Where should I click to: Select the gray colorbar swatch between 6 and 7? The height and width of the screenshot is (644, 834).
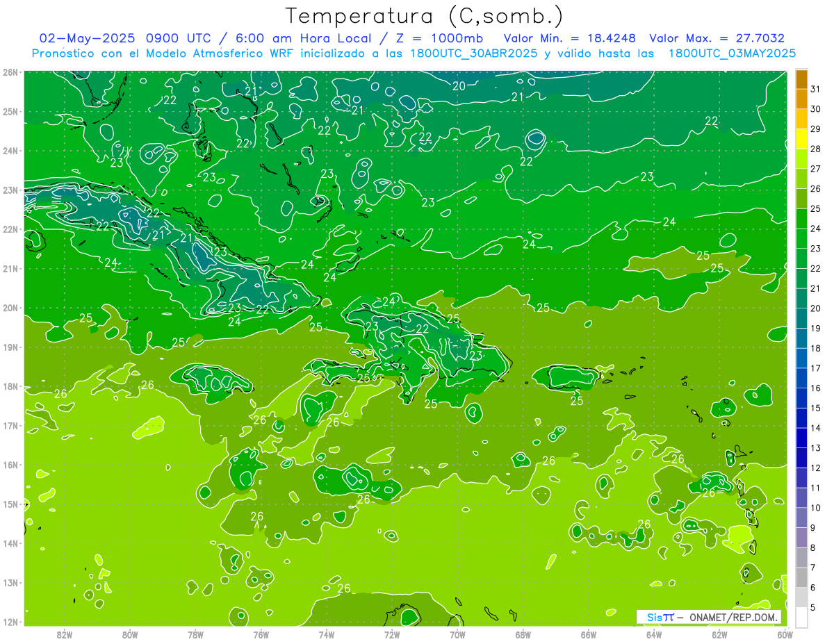click(x=801, y=578)
